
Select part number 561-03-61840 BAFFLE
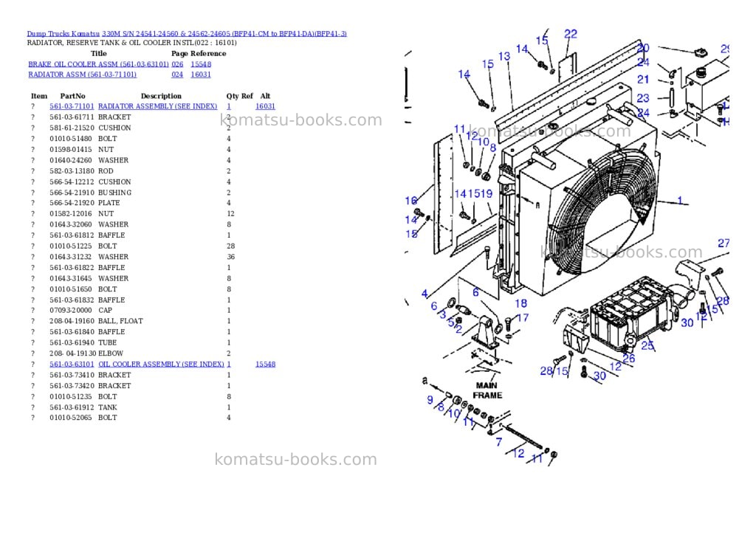72,331
